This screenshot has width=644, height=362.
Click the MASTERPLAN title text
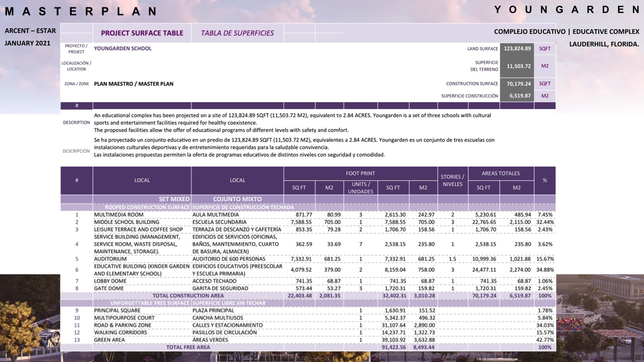tap(82, 12)
